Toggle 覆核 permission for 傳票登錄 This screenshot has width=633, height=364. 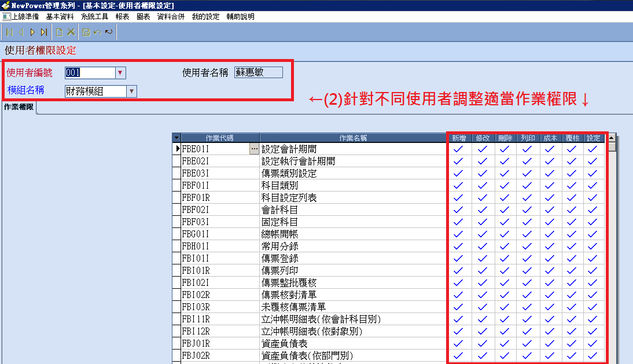pyautogui.click(x=572, y=258)
